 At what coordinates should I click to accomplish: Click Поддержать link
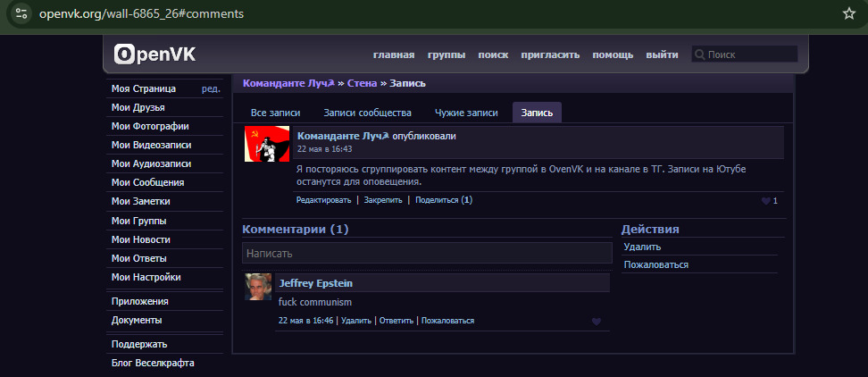(x=139, y=344)
